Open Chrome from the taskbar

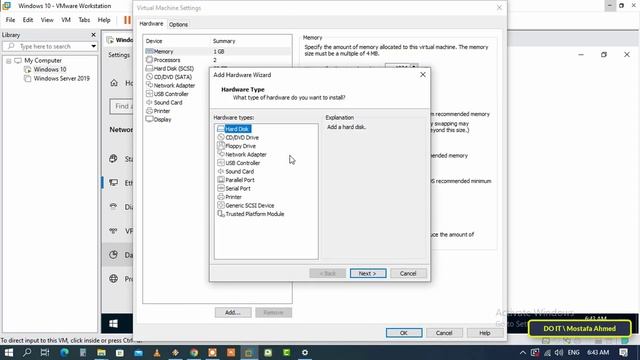pos(194,353)
